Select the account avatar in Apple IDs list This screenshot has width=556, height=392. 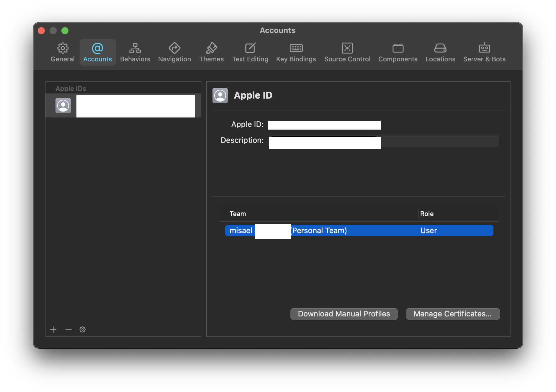pyautogui.click(x=63, y=106)
